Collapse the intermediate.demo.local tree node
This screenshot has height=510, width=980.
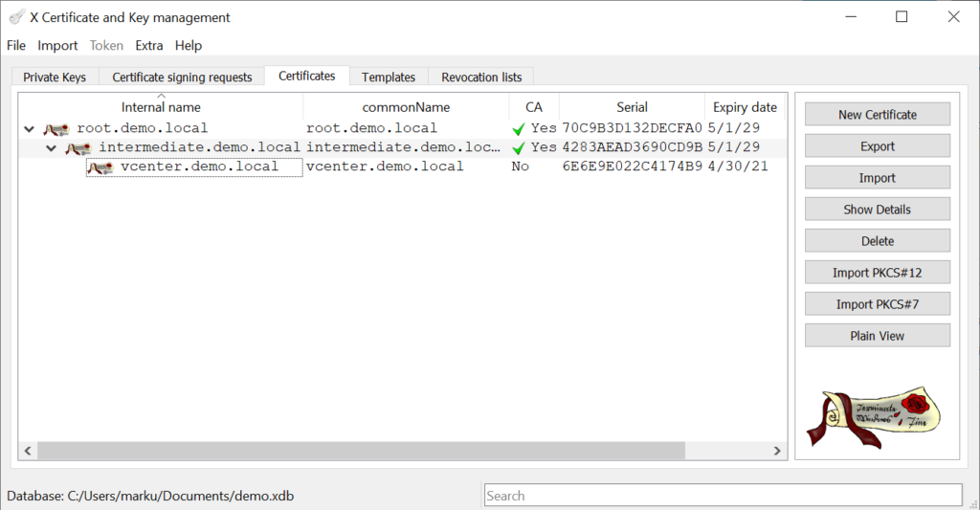point(52,147)
